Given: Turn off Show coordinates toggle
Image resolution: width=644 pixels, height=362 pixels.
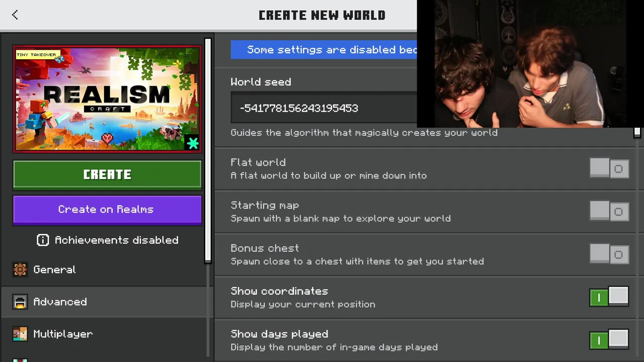Looking at the screenshot, I should (609, 297).
